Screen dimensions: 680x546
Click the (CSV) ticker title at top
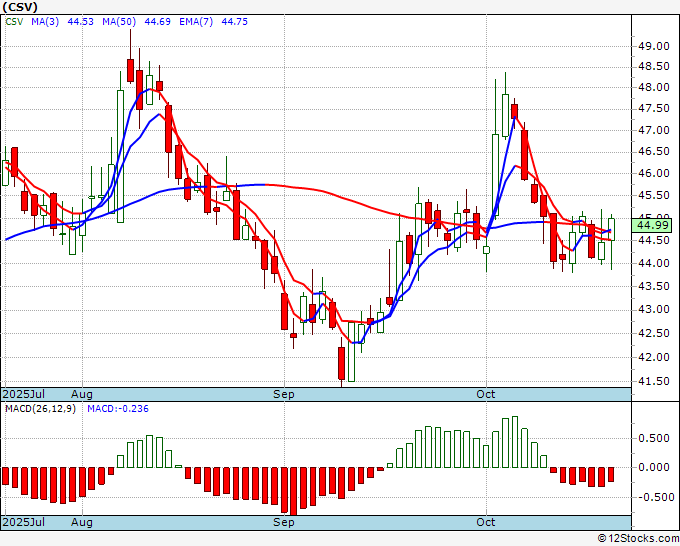[x=21, y=8]
